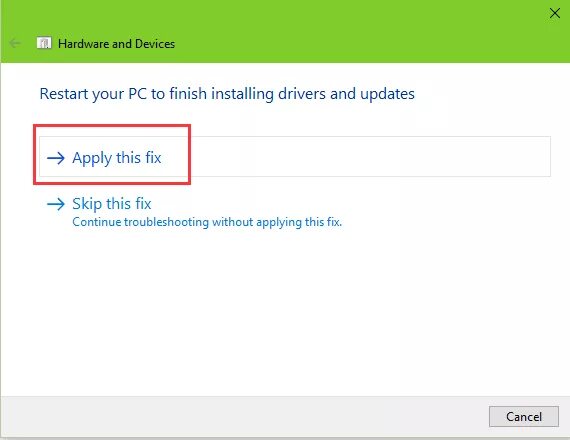Apply this fix to restart the PC
The width and height of the screenshot is (570, 440).
pyautogui.click(x=295, y=157)
